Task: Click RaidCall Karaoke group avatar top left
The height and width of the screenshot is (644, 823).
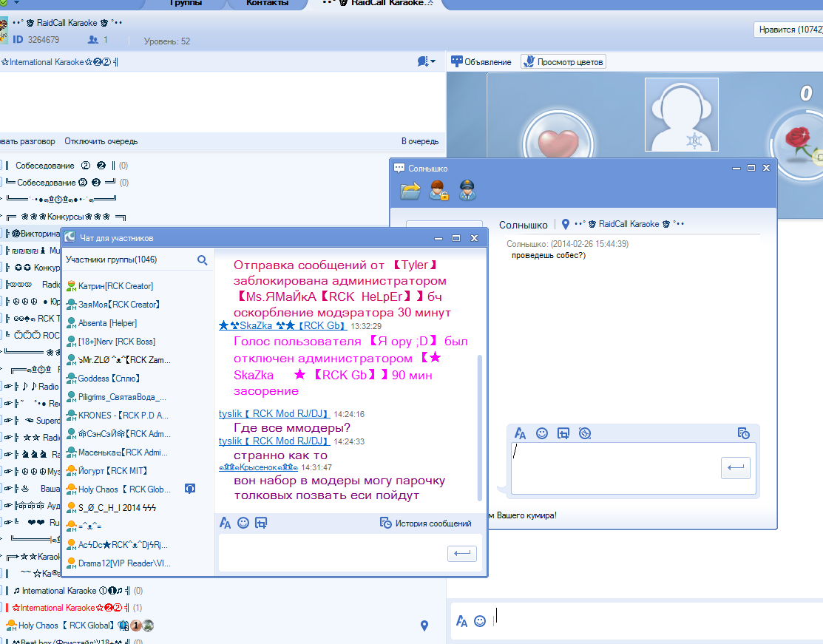Action: 4,30
